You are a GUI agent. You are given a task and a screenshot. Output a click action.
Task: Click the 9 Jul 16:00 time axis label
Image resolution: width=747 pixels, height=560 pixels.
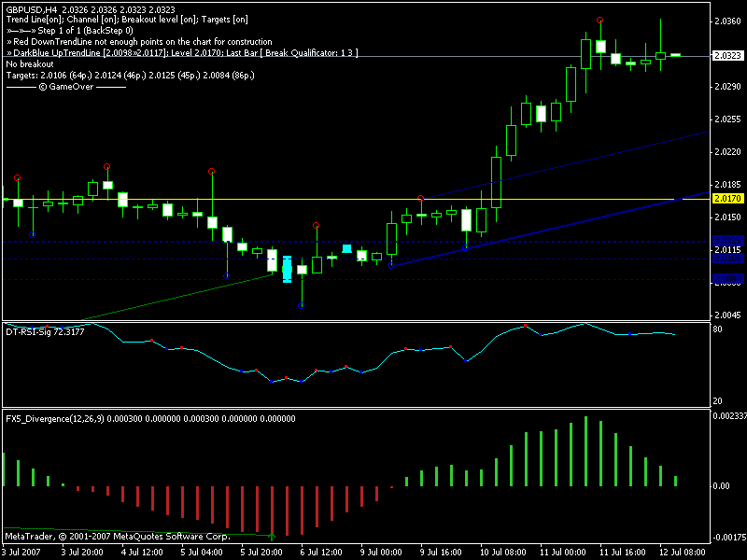tap(439, 552)
